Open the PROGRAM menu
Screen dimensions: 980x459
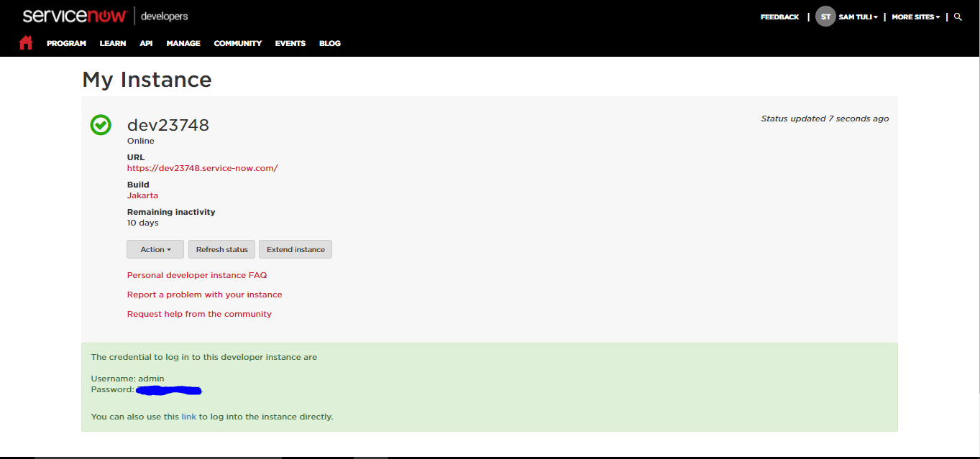pos(66,43)
